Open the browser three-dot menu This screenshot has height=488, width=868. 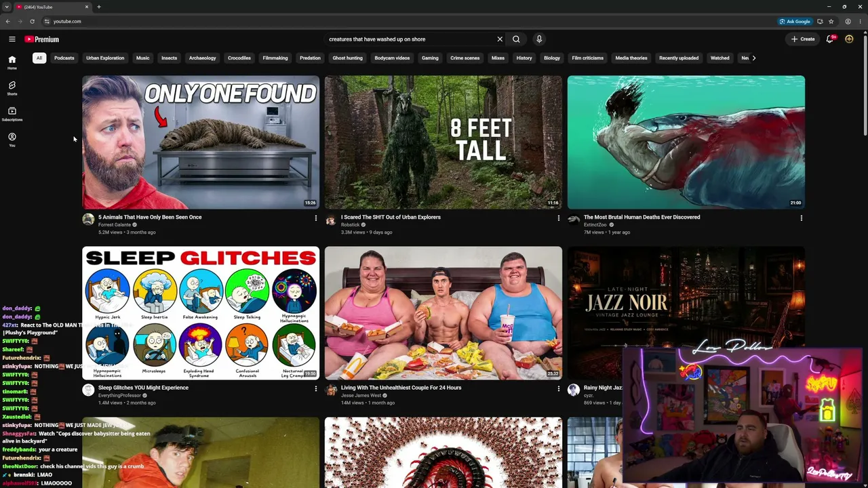(861, 21)
